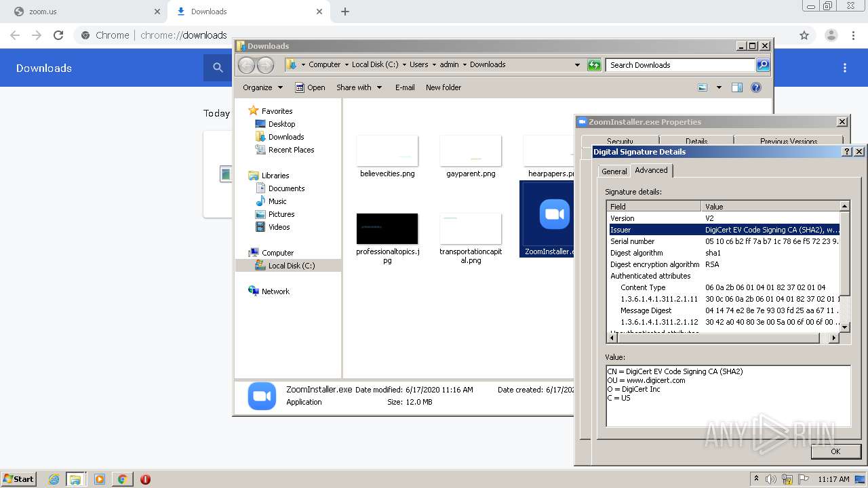Change the view with the view icon
The width and height of the screenshot is (868, 488).
coord(703,87)
